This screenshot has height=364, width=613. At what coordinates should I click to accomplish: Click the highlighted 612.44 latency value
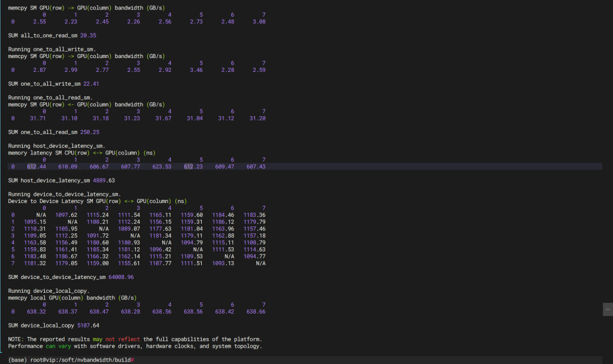coord(37,166)
